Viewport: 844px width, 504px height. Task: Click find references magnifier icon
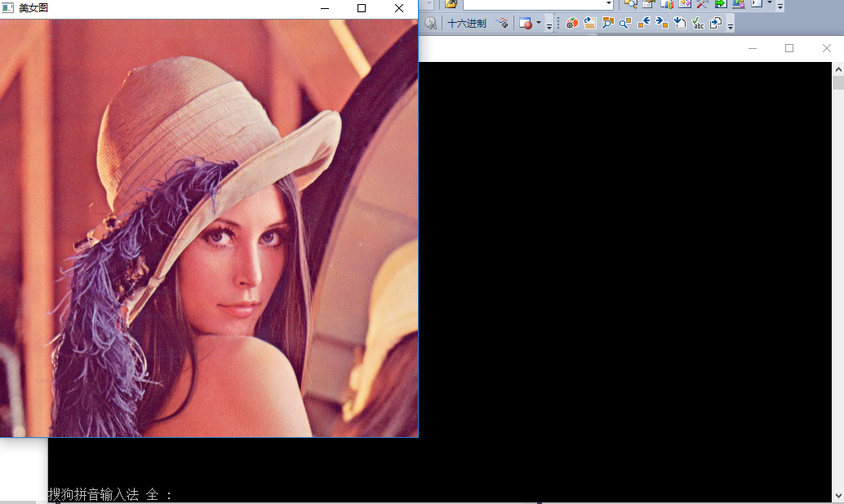click(x=608, y=23)
